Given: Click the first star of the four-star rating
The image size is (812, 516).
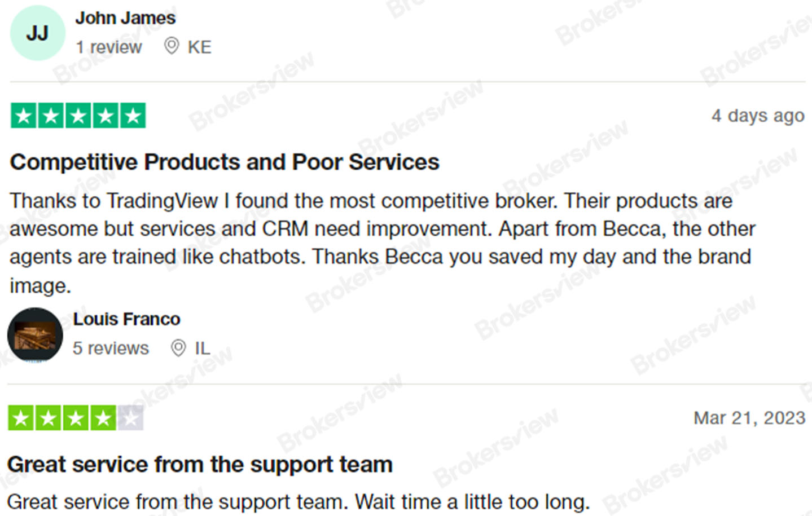Looking at the screenshot, I should tap(21, 418).
